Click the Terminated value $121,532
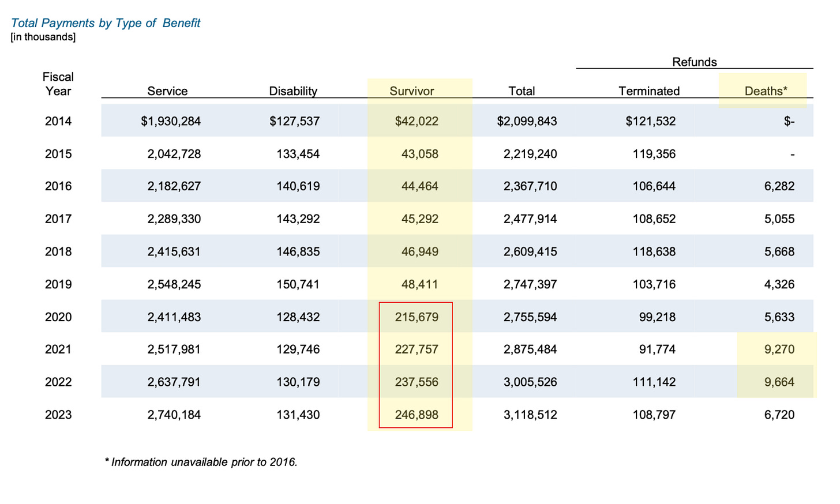 [x=651, y=121]
